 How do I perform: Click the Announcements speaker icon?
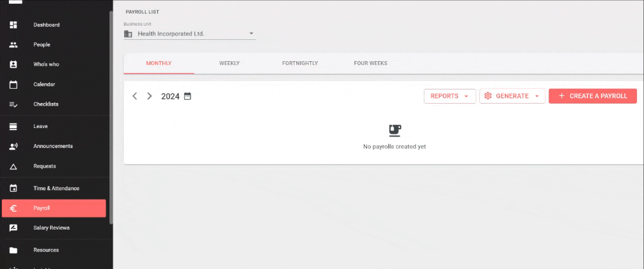click(x=13, y=146)
